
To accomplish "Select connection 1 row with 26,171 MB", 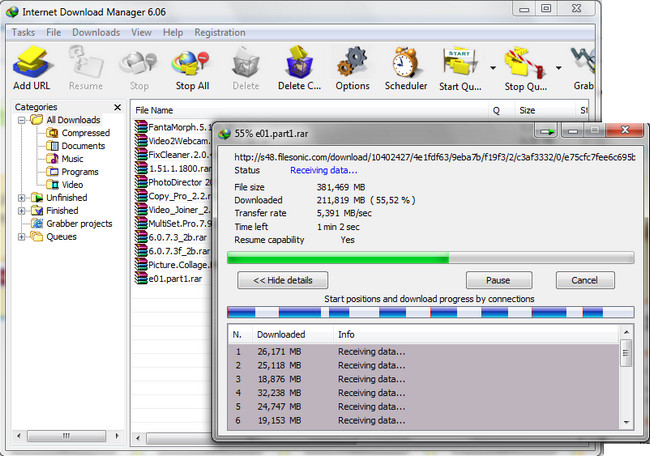I will click(424, 352).
